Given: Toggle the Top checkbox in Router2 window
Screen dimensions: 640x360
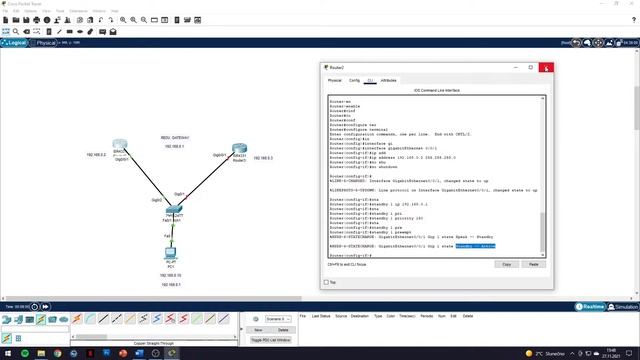Looking at the screenshot, I should click(326, 282).
